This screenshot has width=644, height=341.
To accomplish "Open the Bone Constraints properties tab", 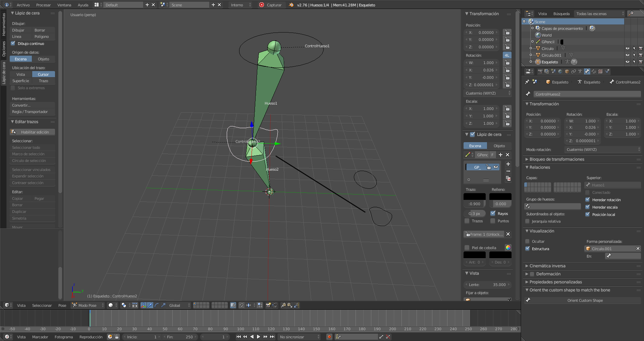I will click(594, 71).
